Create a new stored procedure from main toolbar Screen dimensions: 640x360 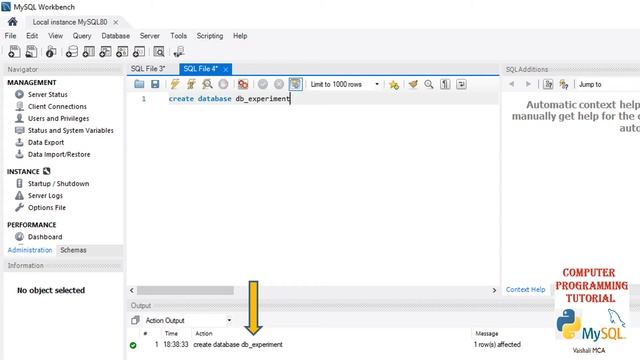click(x=122, y=51)
